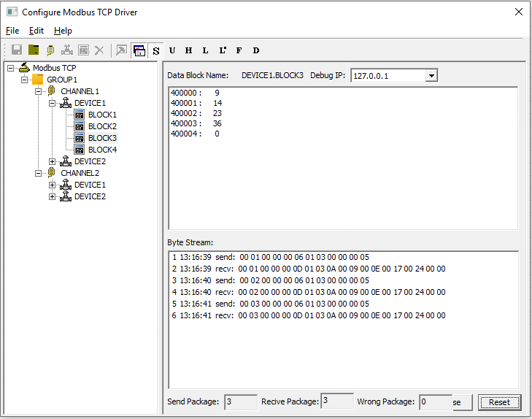Click the add group folder icon in toolbar

(x=34, y=50)
